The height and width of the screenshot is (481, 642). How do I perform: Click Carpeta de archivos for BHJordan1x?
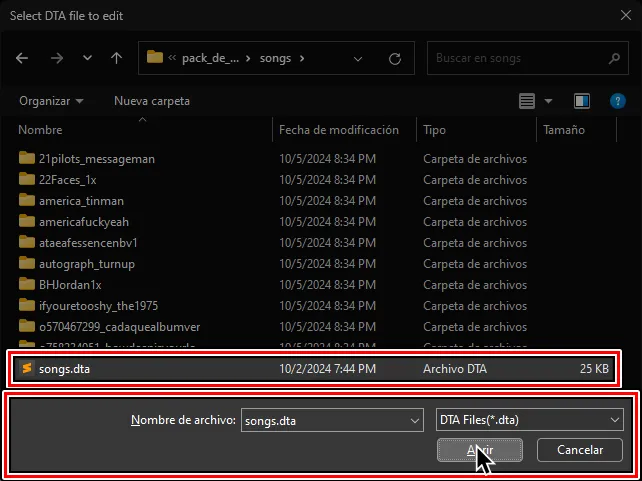[475, 285]
